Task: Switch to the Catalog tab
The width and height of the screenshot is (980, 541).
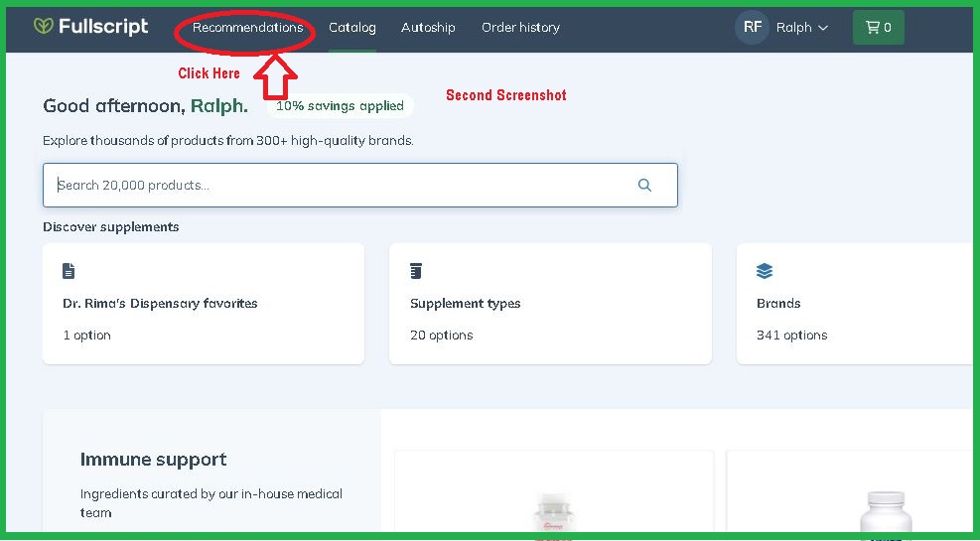Action: (352, 28)
